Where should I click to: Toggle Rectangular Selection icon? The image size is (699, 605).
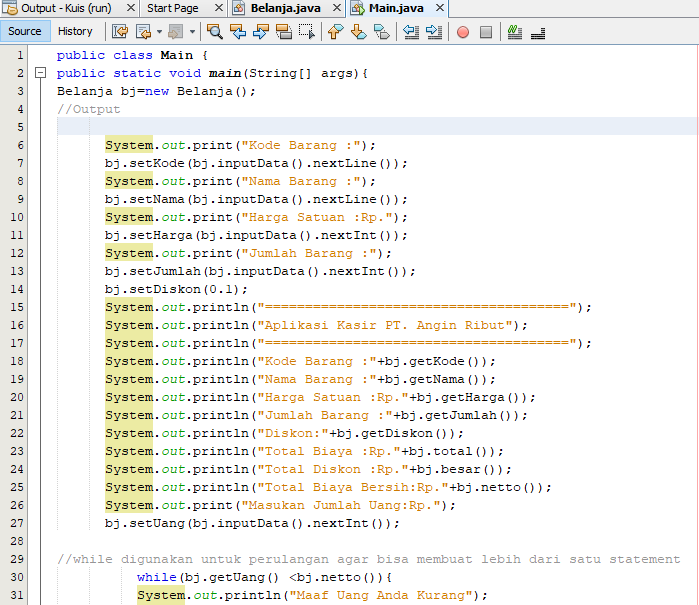307,32
